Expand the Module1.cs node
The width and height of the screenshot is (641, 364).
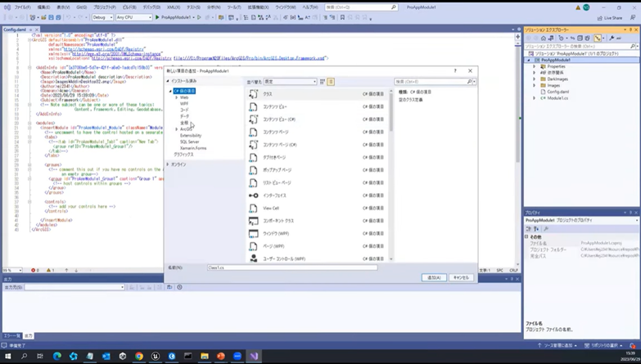click(534, 98)
